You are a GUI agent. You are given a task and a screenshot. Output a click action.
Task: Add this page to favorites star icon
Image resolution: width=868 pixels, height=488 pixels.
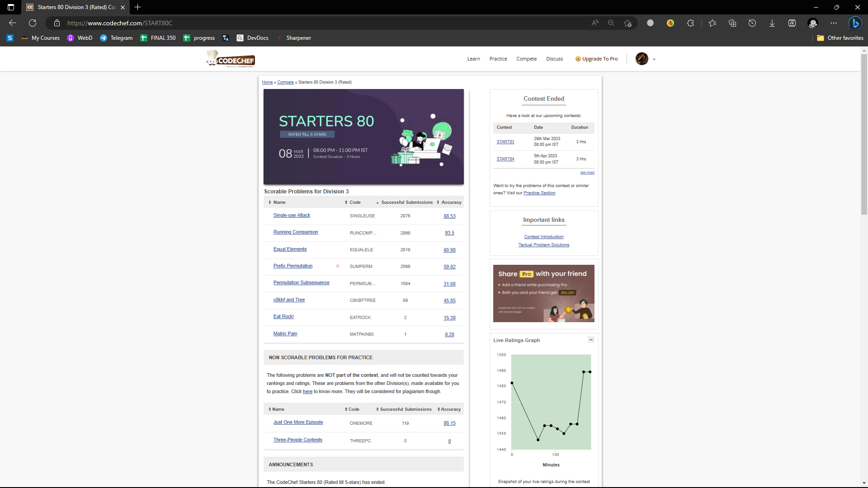627,23
